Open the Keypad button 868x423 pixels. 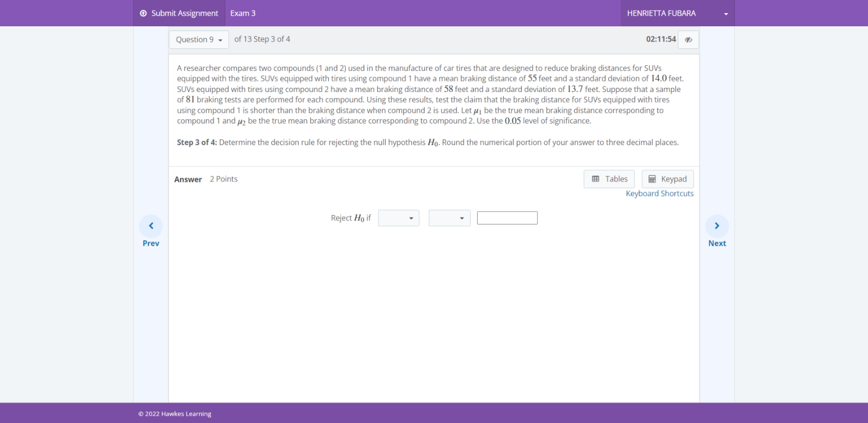668,179
